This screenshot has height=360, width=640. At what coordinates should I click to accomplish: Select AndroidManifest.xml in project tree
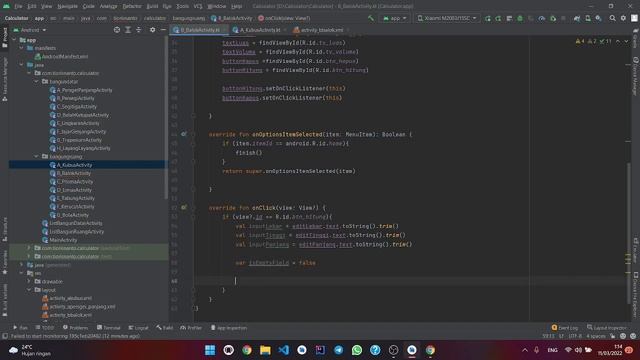coord(65,57)
